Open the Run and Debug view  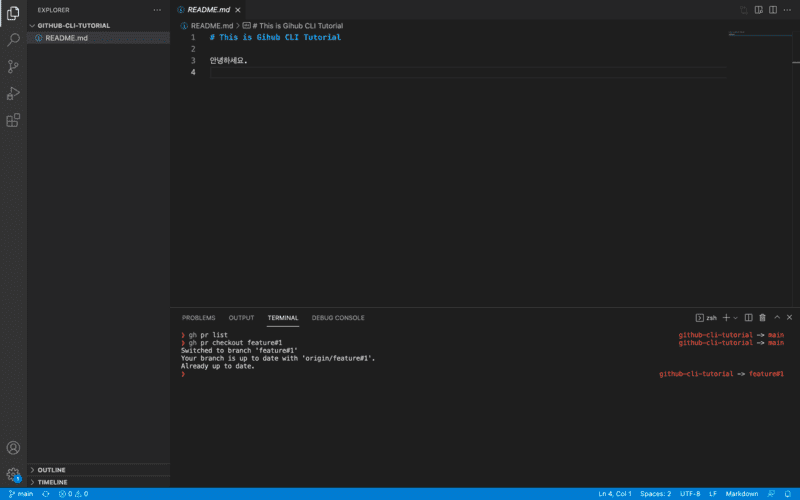[13, 93]
